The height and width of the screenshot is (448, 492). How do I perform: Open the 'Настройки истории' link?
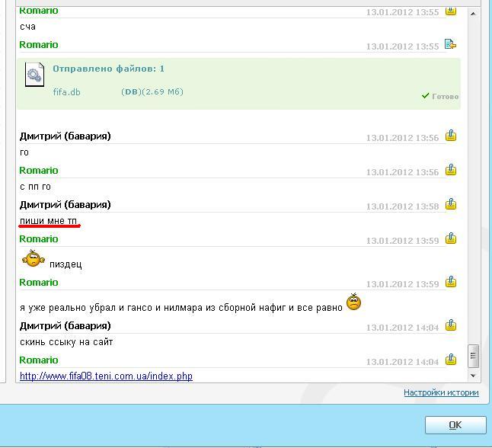pyautogui.click(x=441, y=392)
